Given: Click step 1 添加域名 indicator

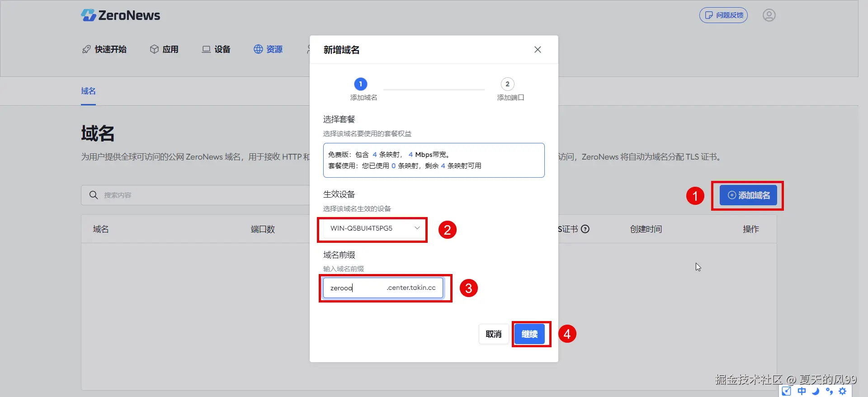Looking at the screenshot, I should [361, 84].
